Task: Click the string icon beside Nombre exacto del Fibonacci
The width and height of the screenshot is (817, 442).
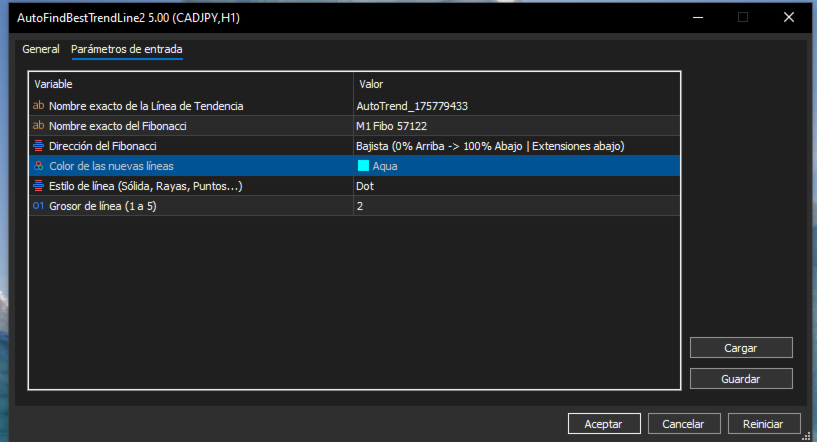Action: tap(39, 126)
